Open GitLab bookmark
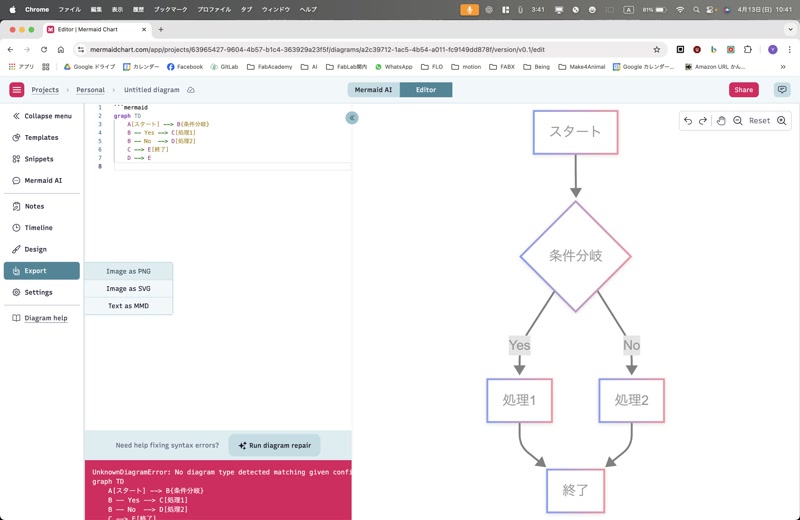Image resolution: width=800 pixels, height=520 pixels. click(x=224, y=67)
